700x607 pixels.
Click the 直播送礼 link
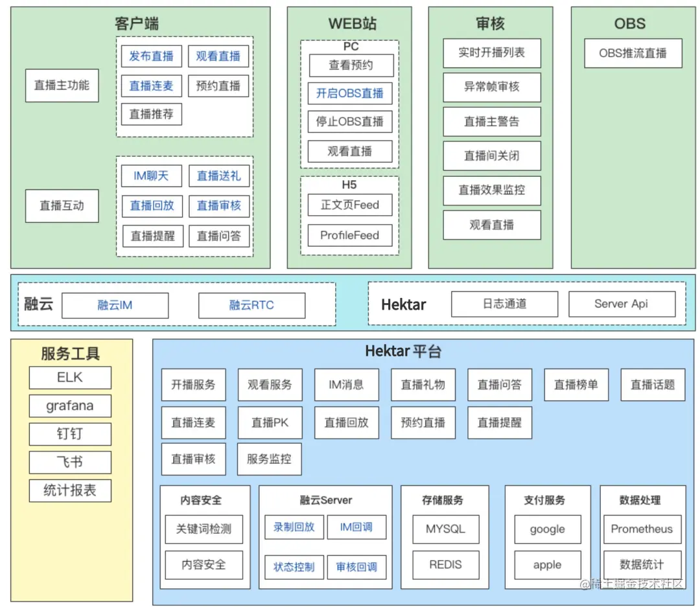click(x=218, y=176)
